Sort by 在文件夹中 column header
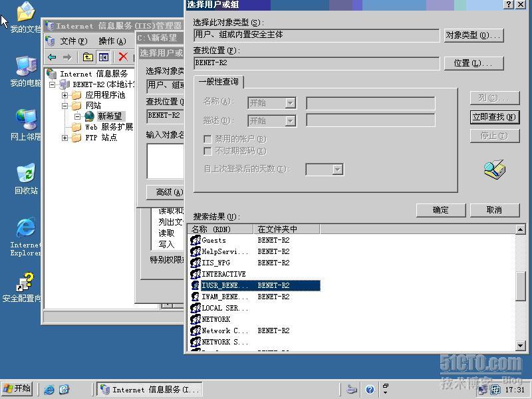The height and width of the screenshot is (399, 532). click(287, 229)
